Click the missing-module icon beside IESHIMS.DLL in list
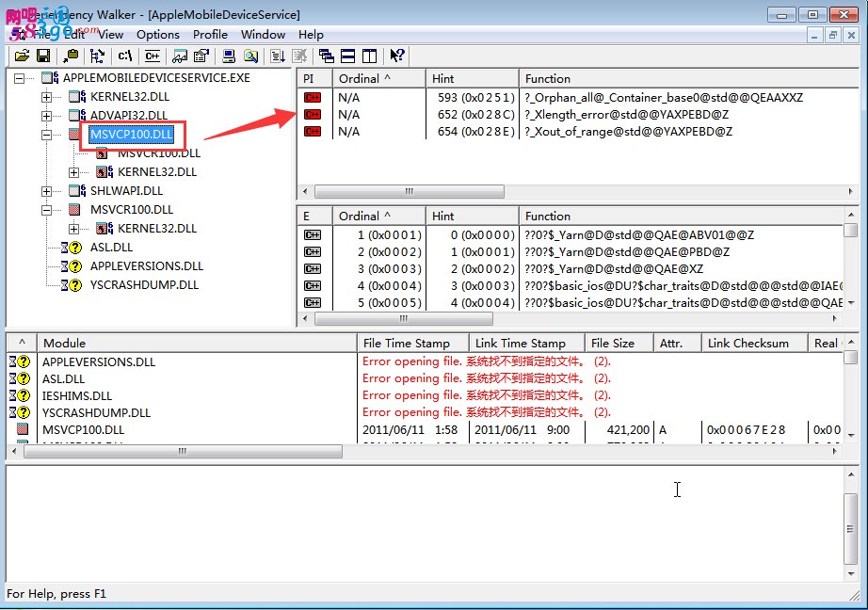Image resolution: width=868 pixels, height=610 pixels. tap(20, 395)
